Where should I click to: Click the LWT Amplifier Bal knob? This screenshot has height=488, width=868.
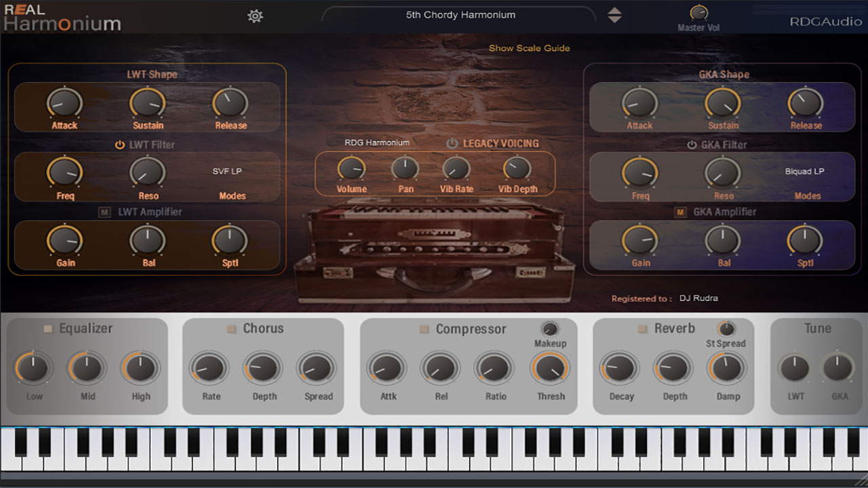148,241
